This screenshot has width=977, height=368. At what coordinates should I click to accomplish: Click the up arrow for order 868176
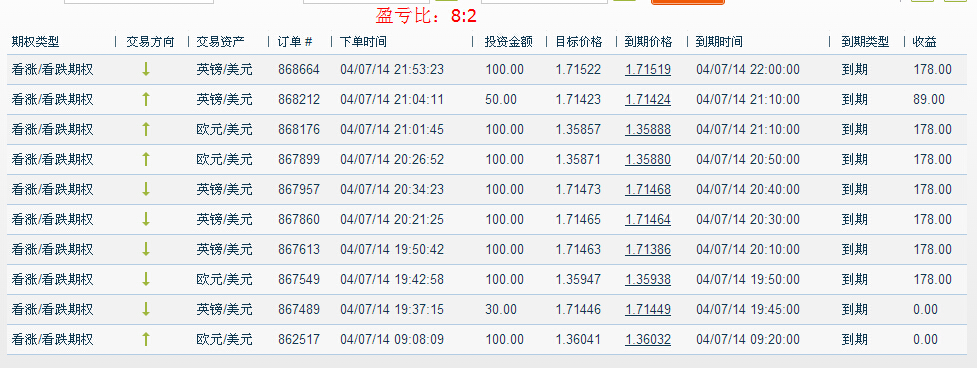click(x=146, y=130)
